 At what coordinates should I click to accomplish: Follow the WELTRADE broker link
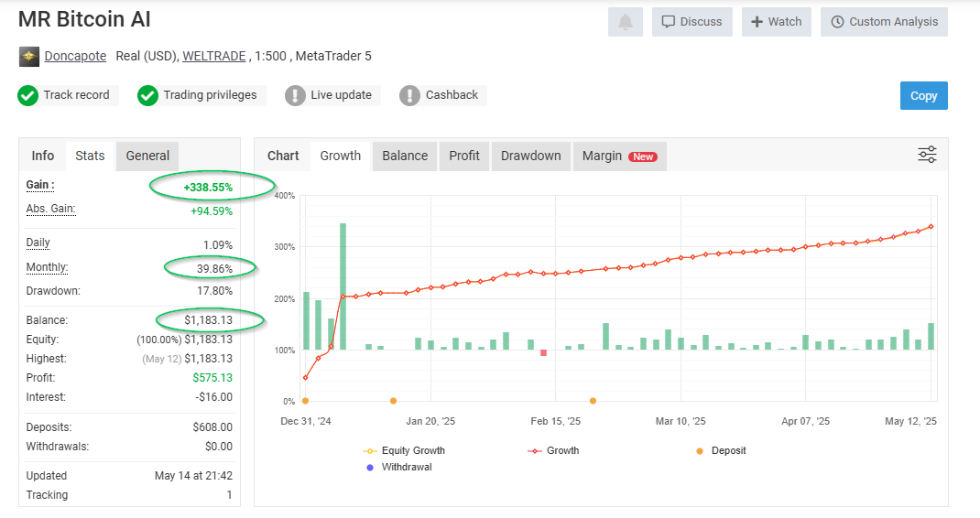pyautogui.click(x=213, y=56)
